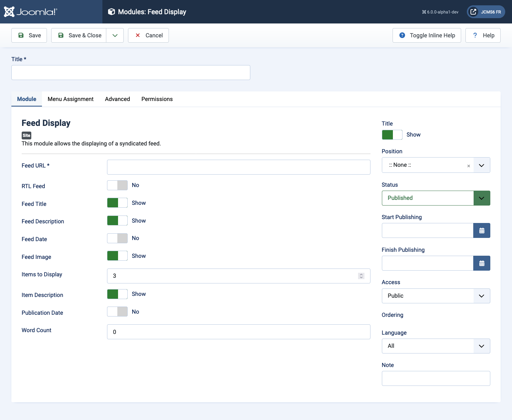Open the Position dropdown arrow
This screenshot has width=512, height=420.
(481, 165)
